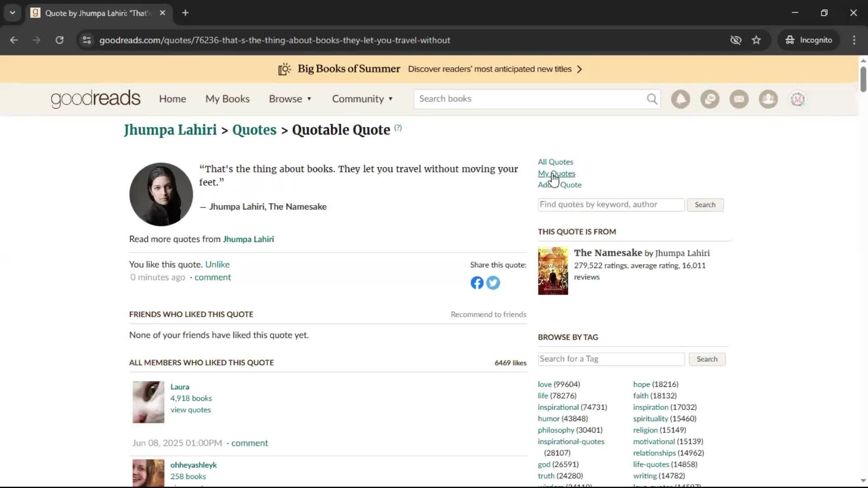Open All Quotes in the sidebar
This screenshot has height=488, width=868.
555,162
